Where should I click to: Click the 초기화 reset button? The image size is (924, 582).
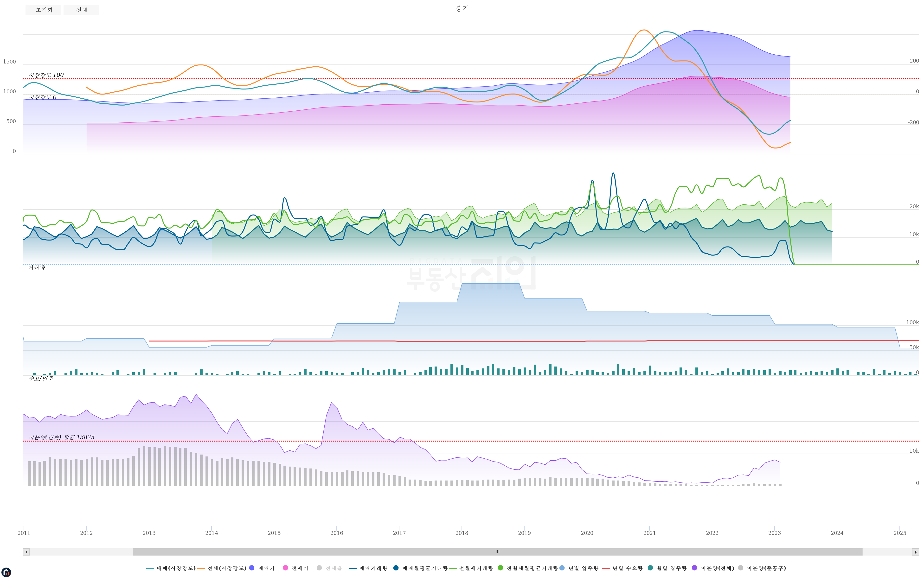click(43, 10)
